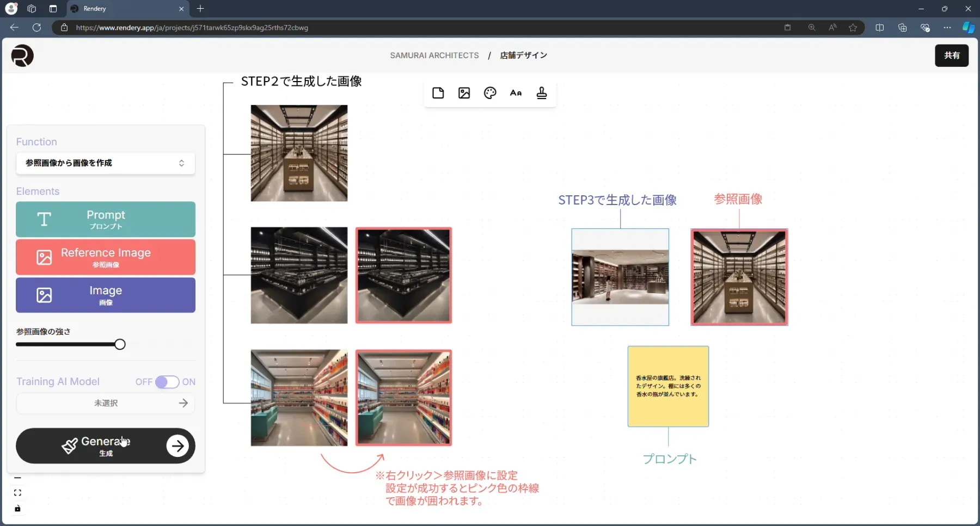980x526 pixels.
Task: Click the Generate 生成 button
Action: point(105,445)
